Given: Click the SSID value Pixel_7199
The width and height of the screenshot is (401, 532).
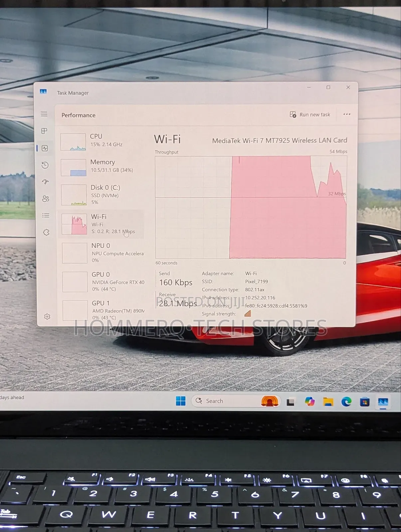Looking at the screenshot, I should click(257, 281).
